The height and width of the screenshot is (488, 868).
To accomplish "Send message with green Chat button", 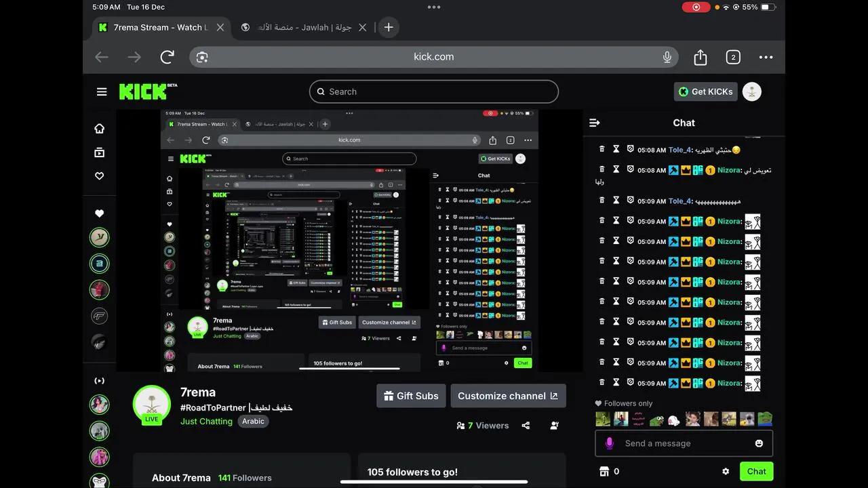I will tap(756, 471).
